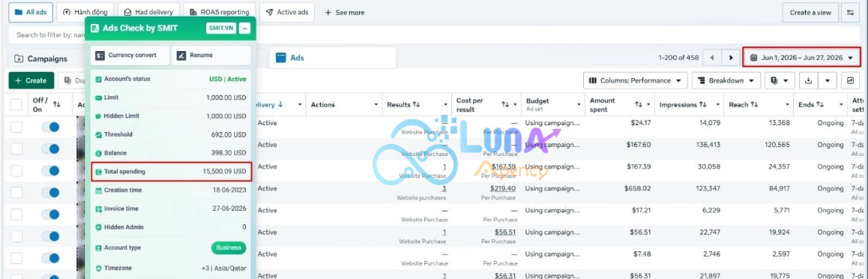The height and width of the screenshot is (279, 868).
Task: Sort by the Off / On column arrows
Action: coord(56,105)
